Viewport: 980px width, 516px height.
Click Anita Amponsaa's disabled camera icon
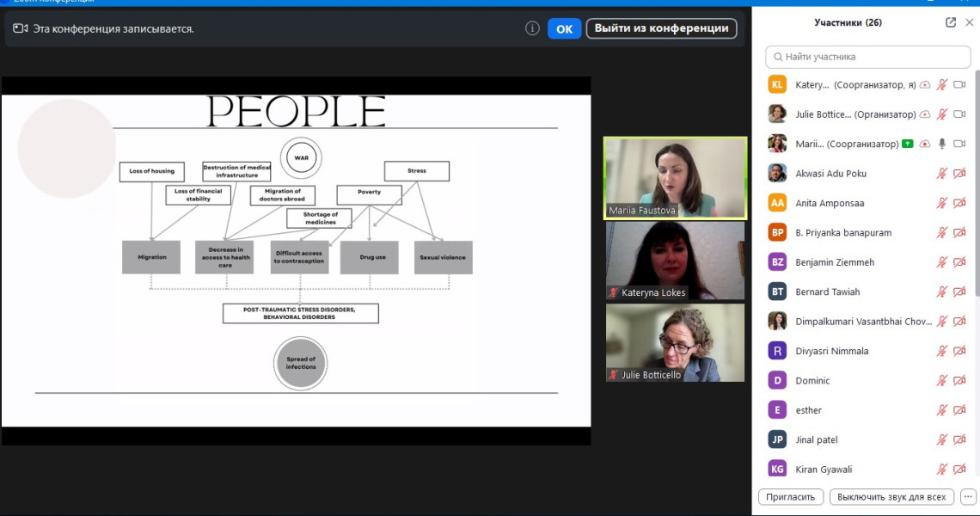pos(960,203)
